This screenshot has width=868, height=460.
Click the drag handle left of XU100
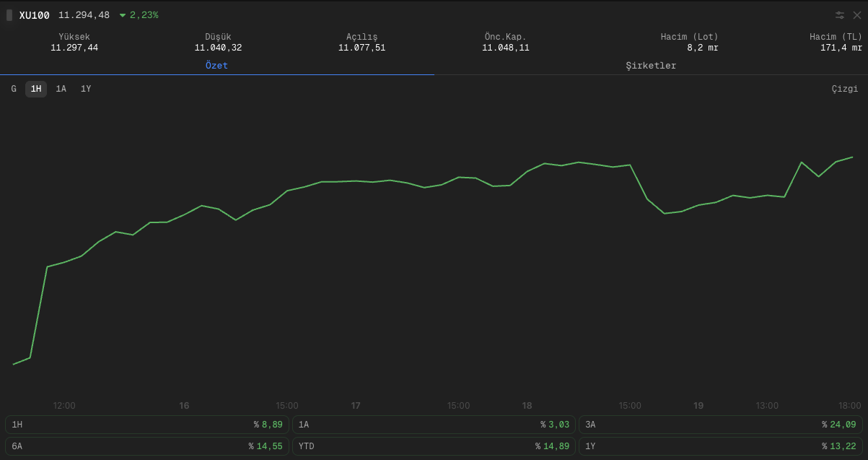(9, 15)
